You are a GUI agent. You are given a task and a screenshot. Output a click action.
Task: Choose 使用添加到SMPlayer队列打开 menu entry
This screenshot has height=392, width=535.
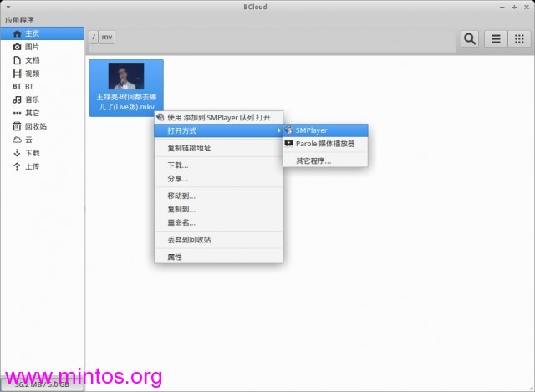(x=219, y=118)
